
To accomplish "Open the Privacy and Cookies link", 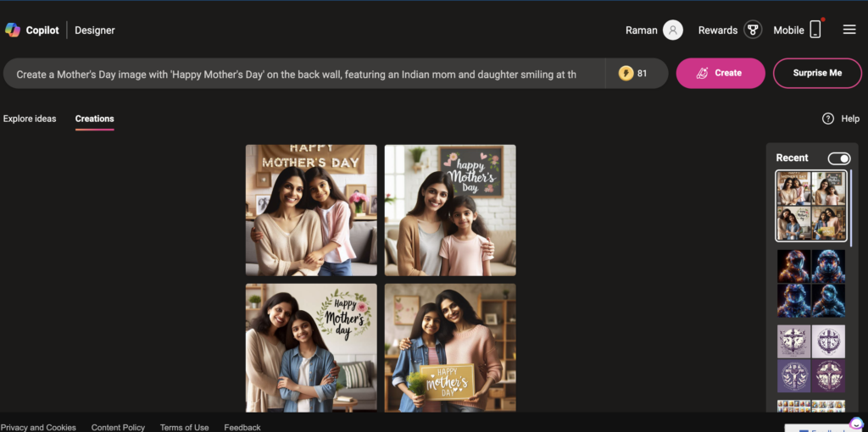I will (x=38, y=427).
